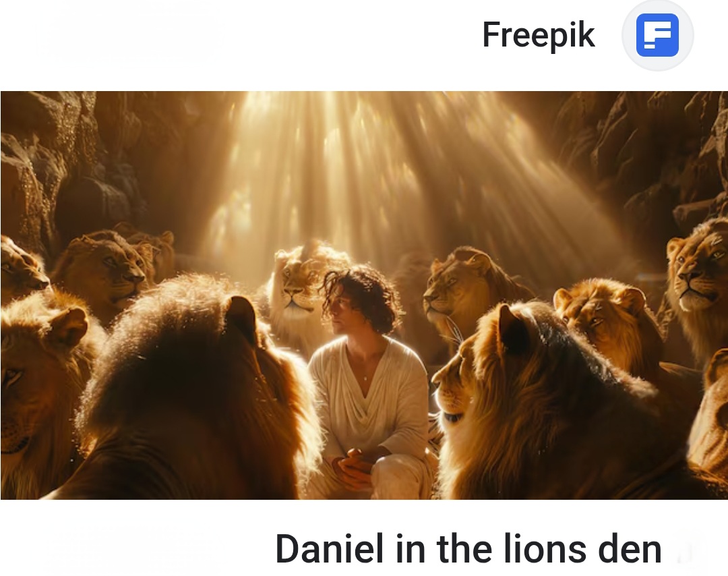728x576 pixels.
Task: Click the pendant on the man's chest
Action: coord(365,379)
